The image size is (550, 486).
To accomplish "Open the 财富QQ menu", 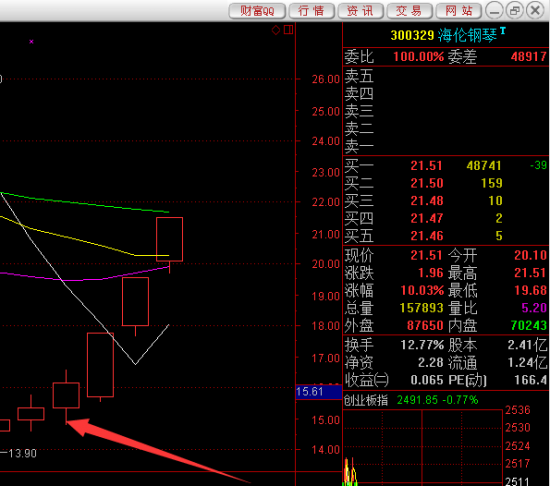I will point(257,11).
